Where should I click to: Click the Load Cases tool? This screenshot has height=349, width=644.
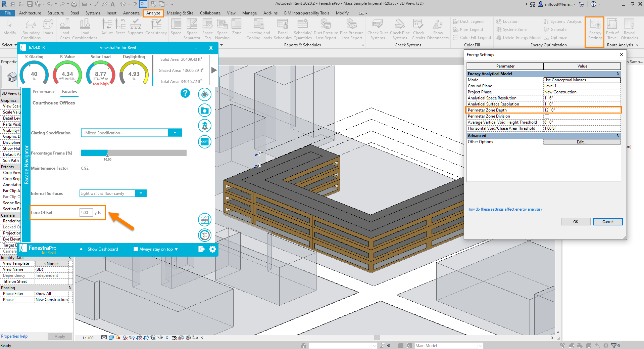click(65, 30)
